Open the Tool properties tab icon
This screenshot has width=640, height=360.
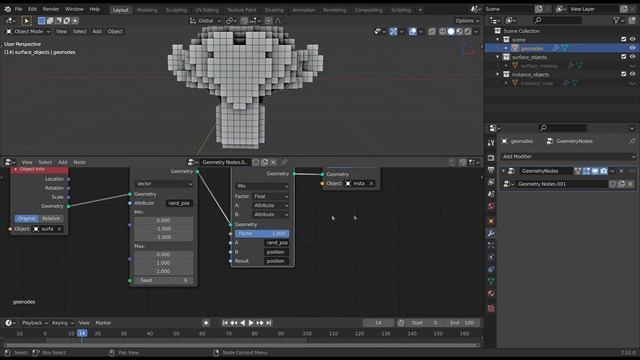[x=491, y=143]
